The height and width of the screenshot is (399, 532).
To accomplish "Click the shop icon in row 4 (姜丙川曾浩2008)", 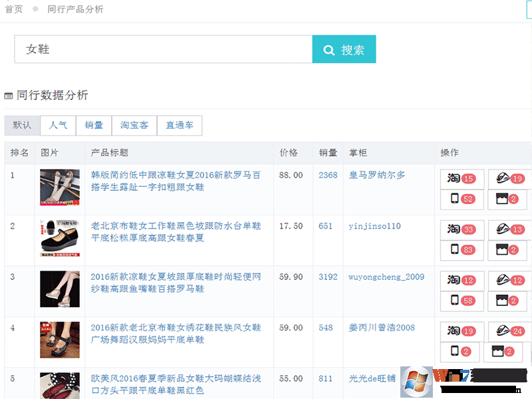I will [503, 352].
